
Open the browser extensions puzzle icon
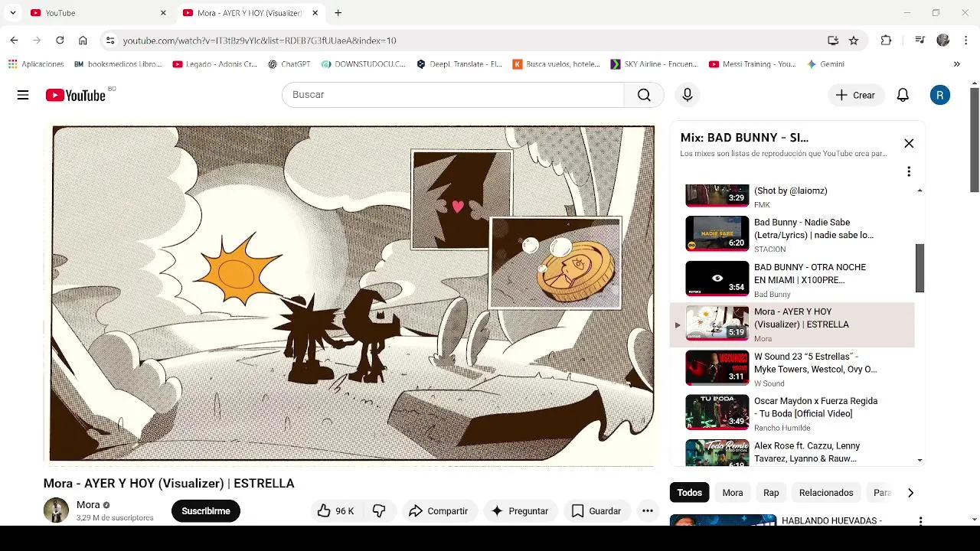click(886, 41)
